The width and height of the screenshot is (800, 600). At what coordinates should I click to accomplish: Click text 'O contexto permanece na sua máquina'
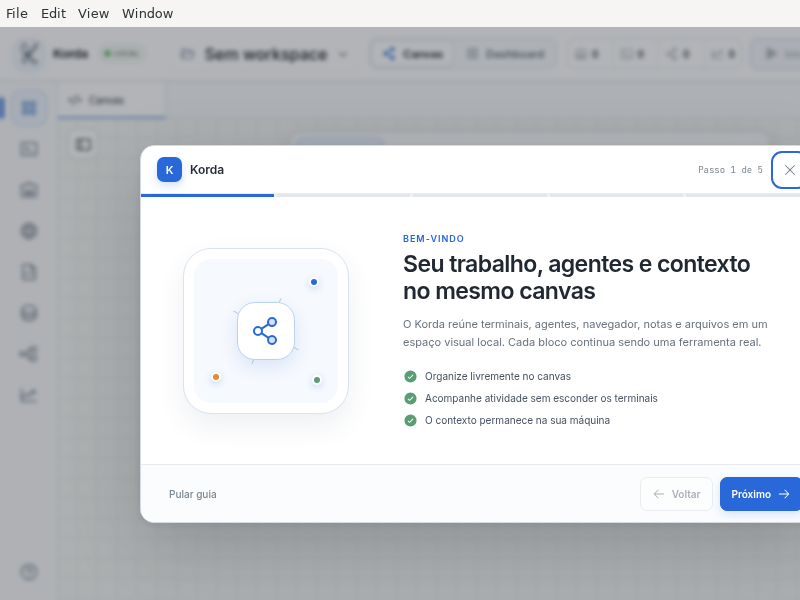(x=517, y=420)
